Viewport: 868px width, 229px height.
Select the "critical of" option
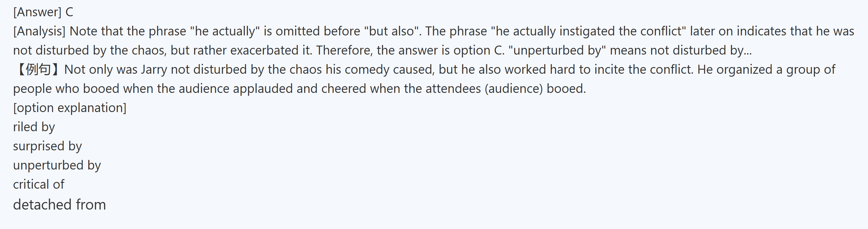[x=39, y=185]
